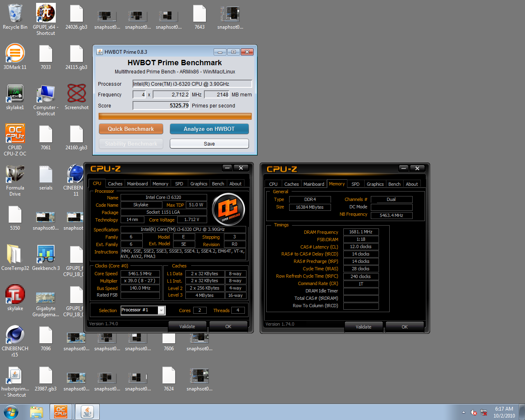Launch the CPUID CPU-Z OC icon
525x420 pixels.
coord(15,140)
